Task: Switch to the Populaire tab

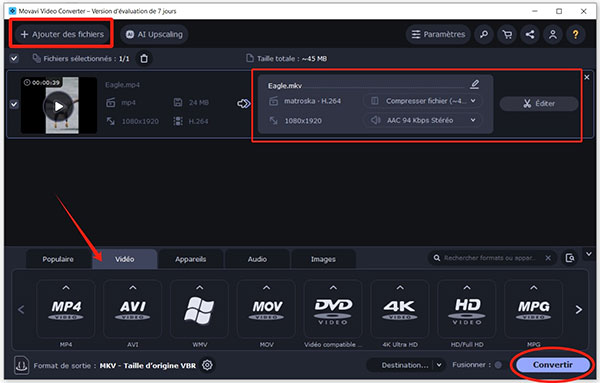Action: [x=58, y=259]
